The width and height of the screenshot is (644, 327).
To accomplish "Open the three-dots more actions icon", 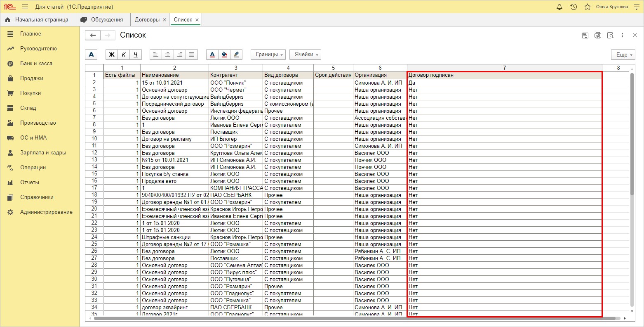I will 623,36.
